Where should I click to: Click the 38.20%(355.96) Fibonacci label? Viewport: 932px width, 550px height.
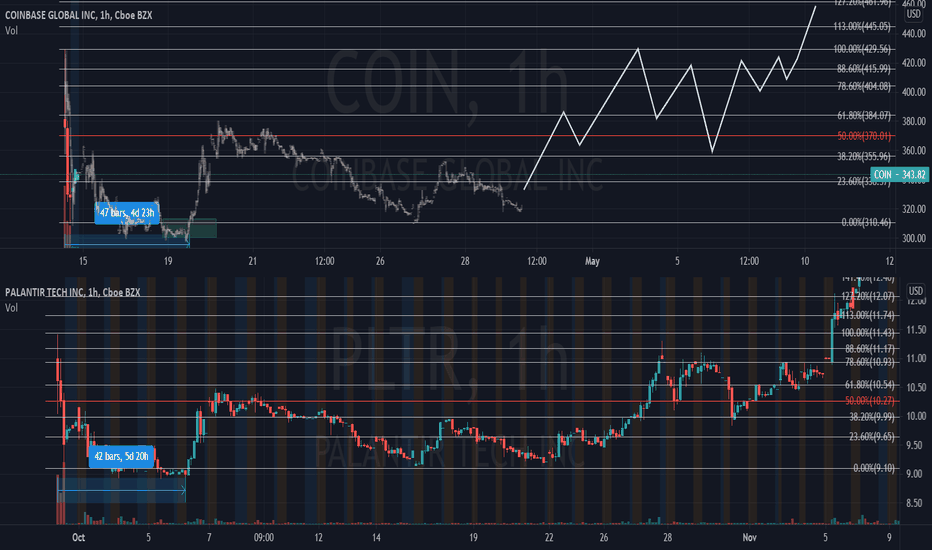click(x=864, y=156)
